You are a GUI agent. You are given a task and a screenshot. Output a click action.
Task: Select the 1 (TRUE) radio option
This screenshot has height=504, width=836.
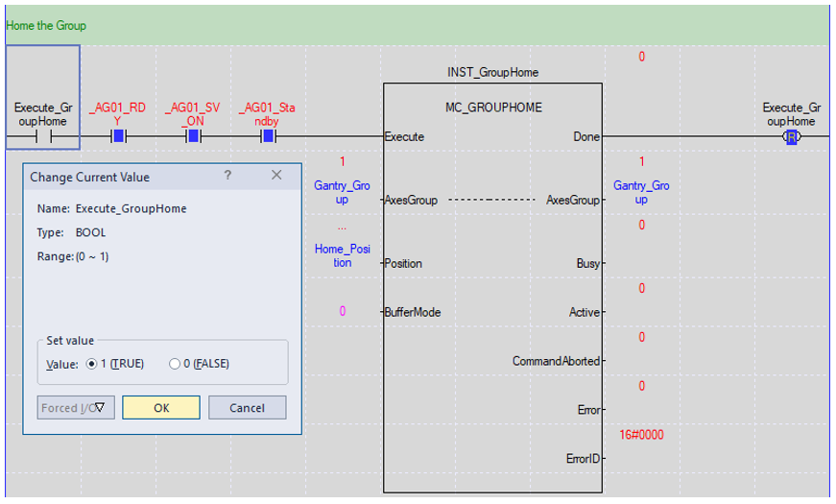93,364
